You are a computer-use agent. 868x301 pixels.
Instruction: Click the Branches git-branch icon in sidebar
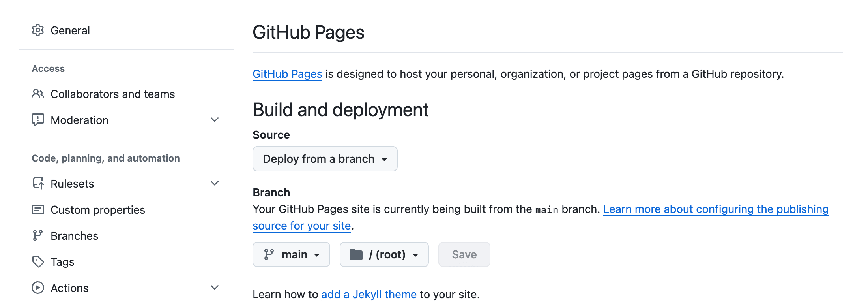point(37,235)
